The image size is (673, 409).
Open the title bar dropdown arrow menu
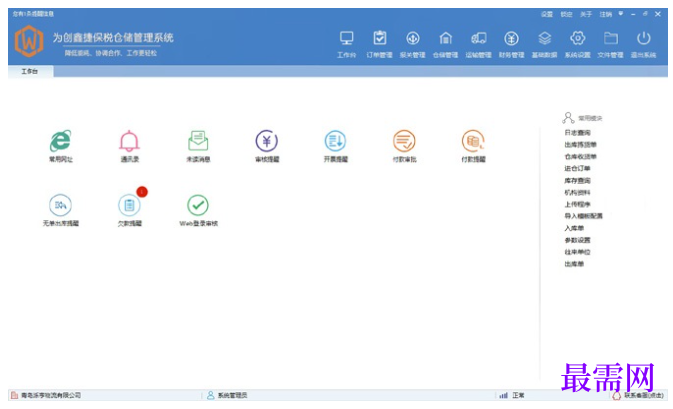(x=621, y=14)
